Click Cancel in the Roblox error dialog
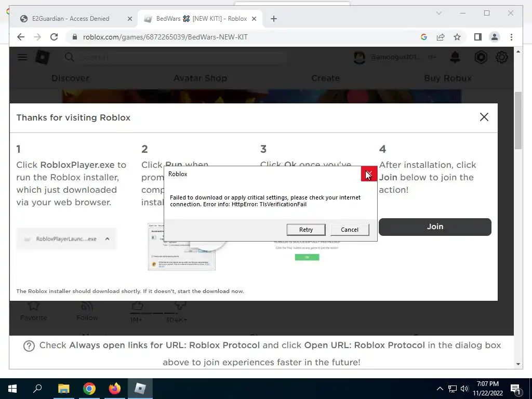Screen dimensions: 532x399 [350, 230]
